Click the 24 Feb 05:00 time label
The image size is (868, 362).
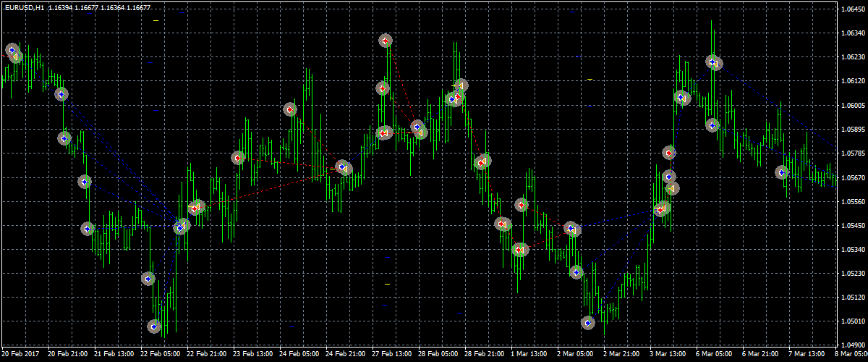(x=299, y=355)
